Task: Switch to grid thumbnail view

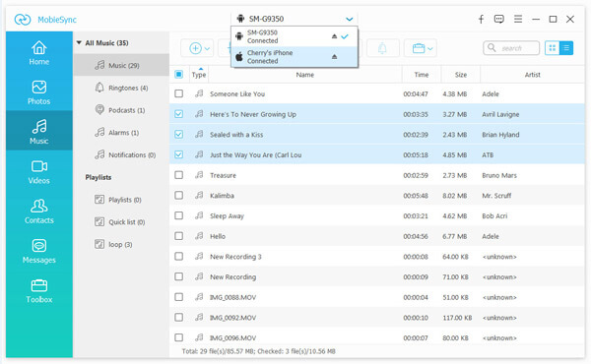Action: coord(553,48)
